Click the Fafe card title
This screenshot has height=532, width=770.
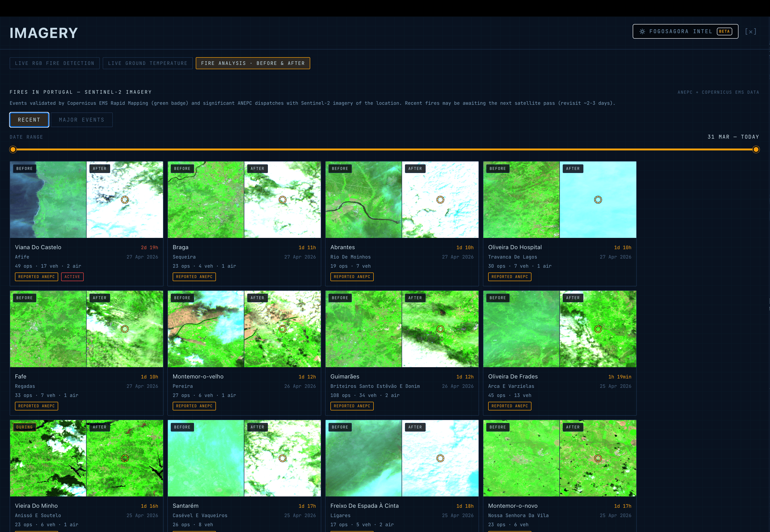point(21,377)
